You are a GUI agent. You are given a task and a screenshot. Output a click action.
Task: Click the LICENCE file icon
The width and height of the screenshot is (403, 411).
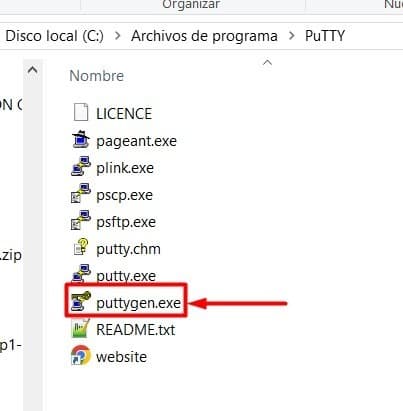coord(81,112)
